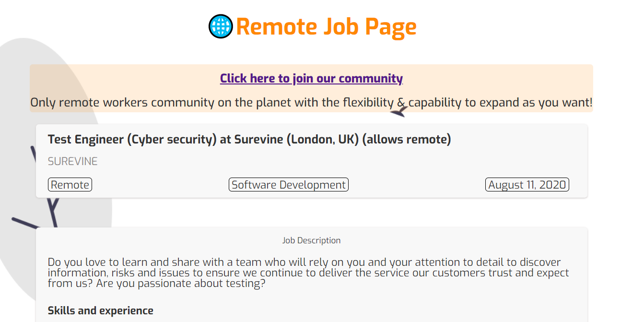
Task: Click blank space inside the job header card
Action: coord(336,162)
